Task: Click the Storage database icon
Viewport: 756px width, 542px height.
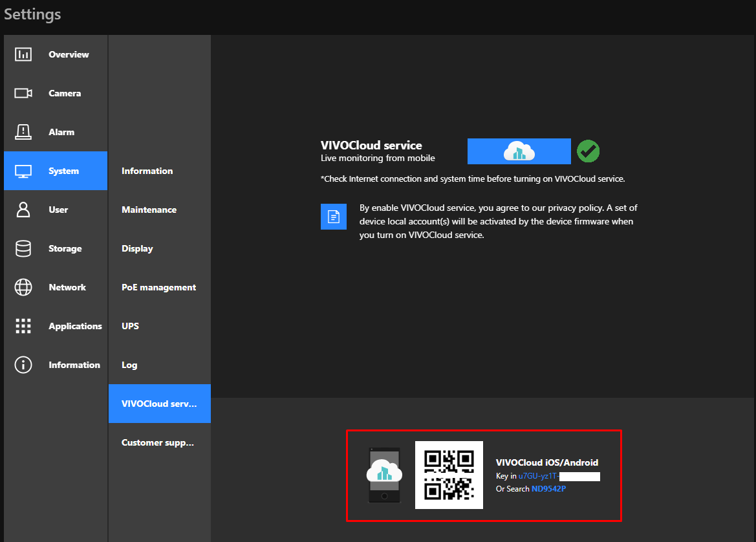Action: (x=23, y=248)
